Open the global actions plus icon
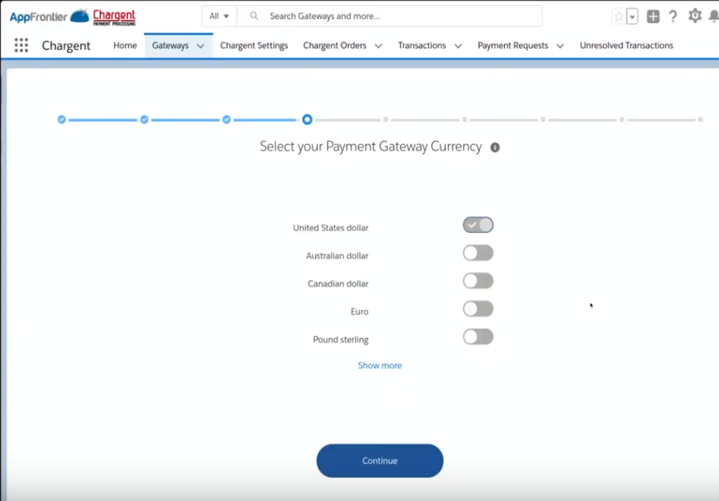 (653, 17)
